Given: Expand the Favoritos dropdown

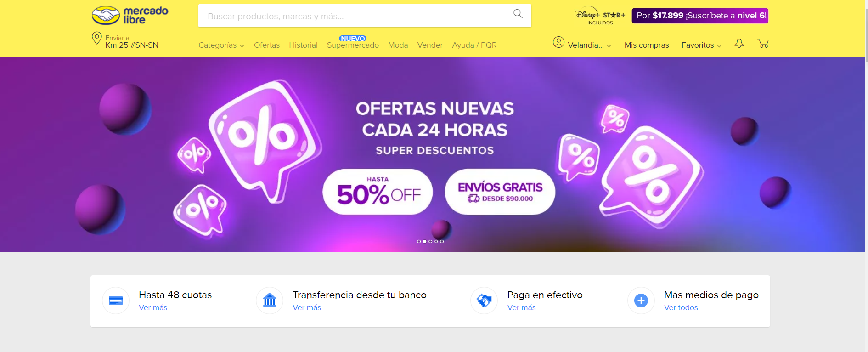Looking at the screenshot, I should click(701, 45).
